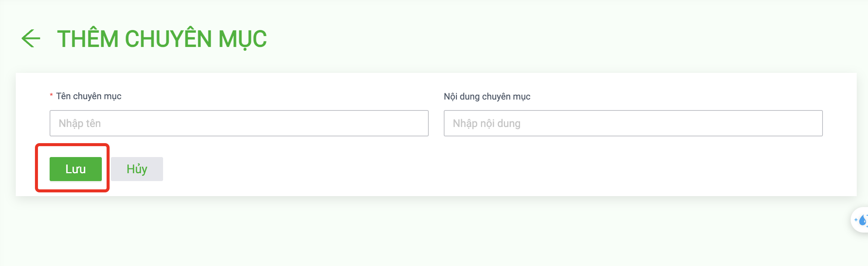Click the gray Hủy cancel button
Image resolution: width=868 pixels, height=266 pixels.
point(137,169)
